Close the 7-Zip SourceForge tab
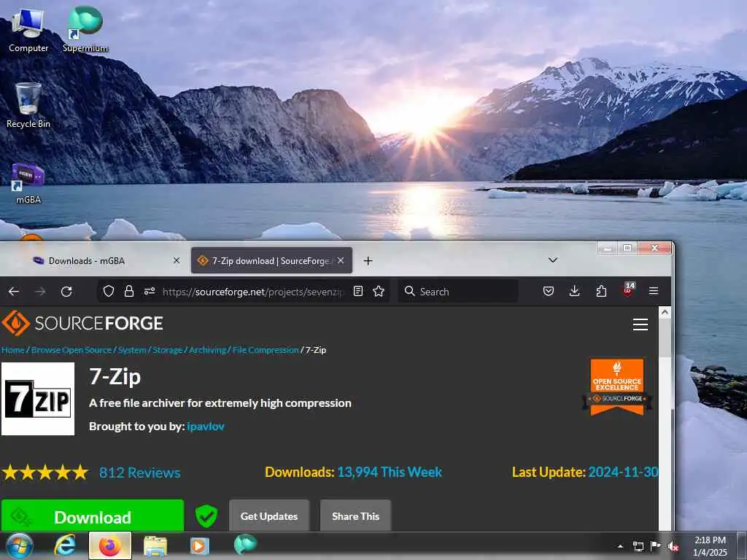 [341, 260]
